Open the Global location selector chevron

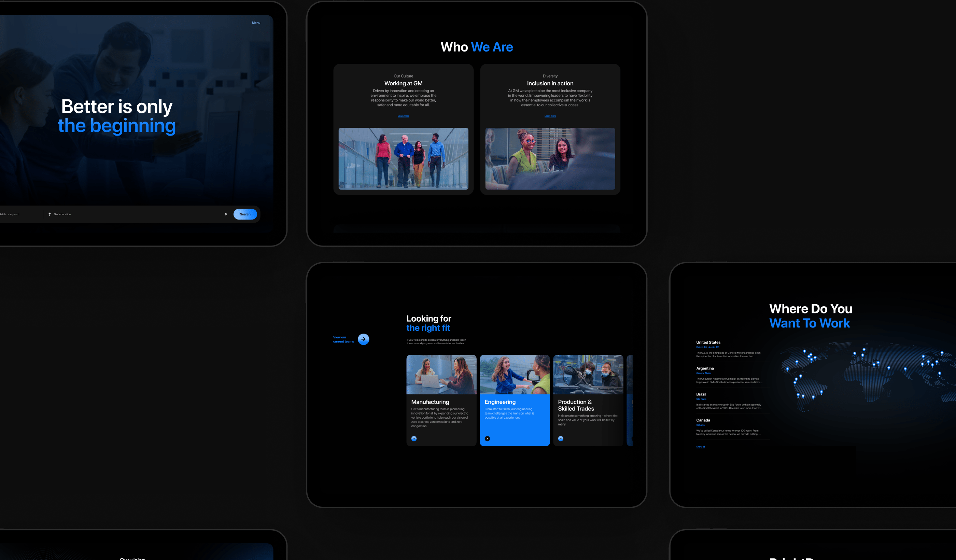(x=225, y=214)
